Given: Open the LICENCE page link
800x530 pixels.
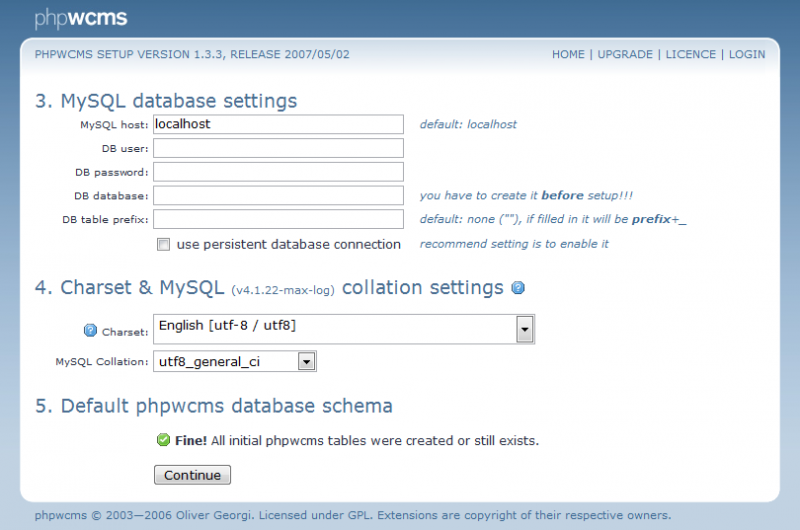Looking at the screenshot, I should tap(690, 54).
